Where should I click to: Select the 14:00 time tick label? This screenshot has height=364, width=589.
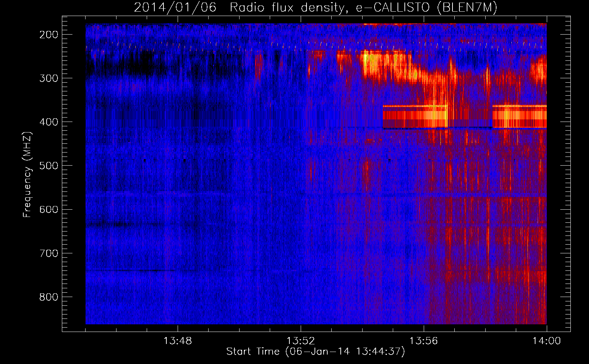[547, 341]
